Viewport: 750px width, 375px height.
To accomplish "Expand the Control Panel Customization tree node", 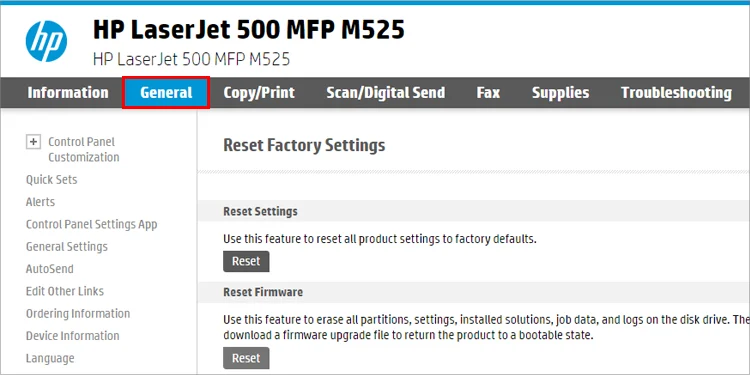I will pyautogui.click(x=33, y=142).
